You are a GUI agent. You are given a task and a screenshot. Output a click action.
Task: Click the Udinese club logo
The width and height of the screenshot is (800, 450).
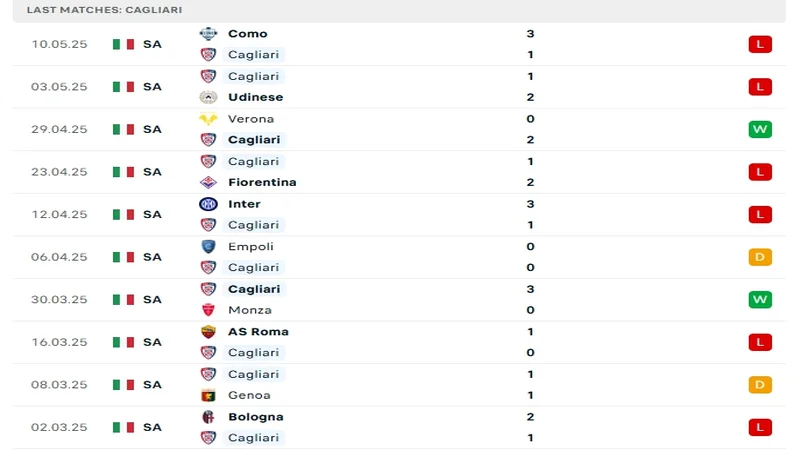pyautogui.click(x=208, y=97)
